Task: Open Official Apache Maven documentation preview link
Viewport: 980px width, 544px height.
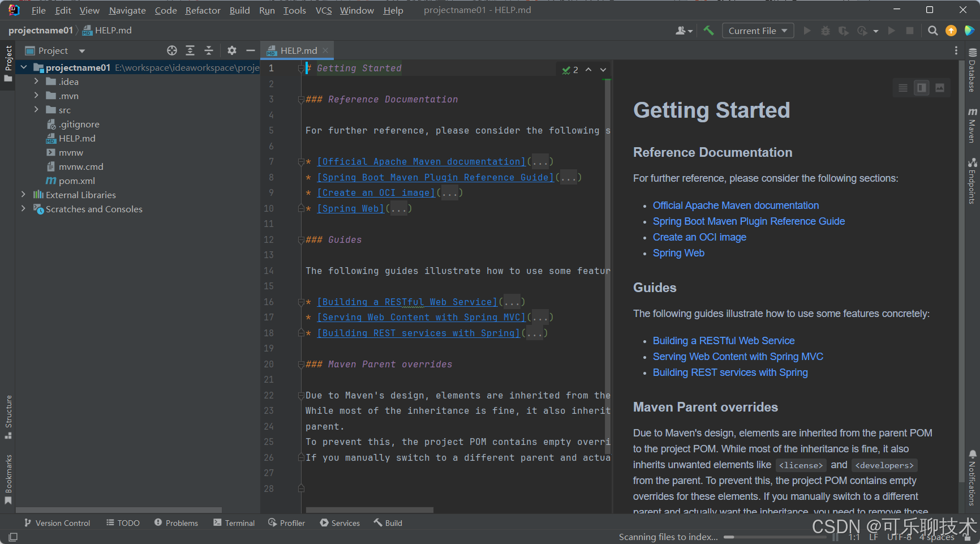Action: click(x=736, y=205)
